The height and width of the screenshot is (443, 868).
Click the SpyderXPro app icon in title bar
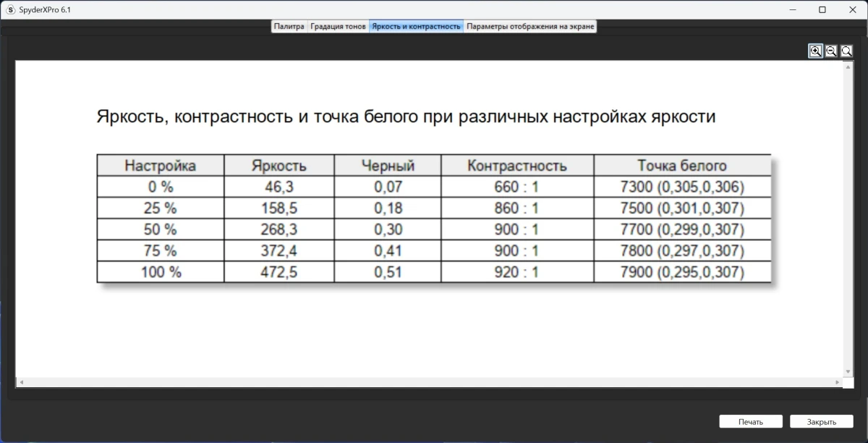[x=10, y=10]
